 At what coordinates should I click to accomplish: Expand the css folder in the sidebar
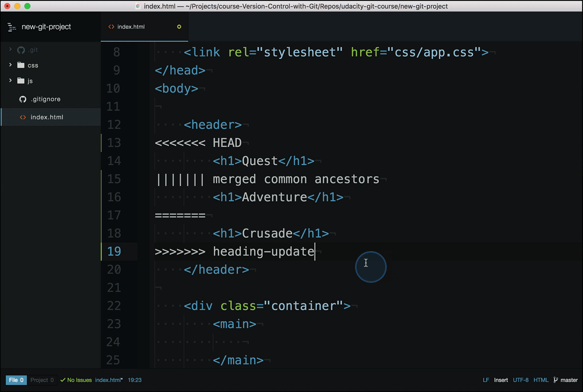10,65
